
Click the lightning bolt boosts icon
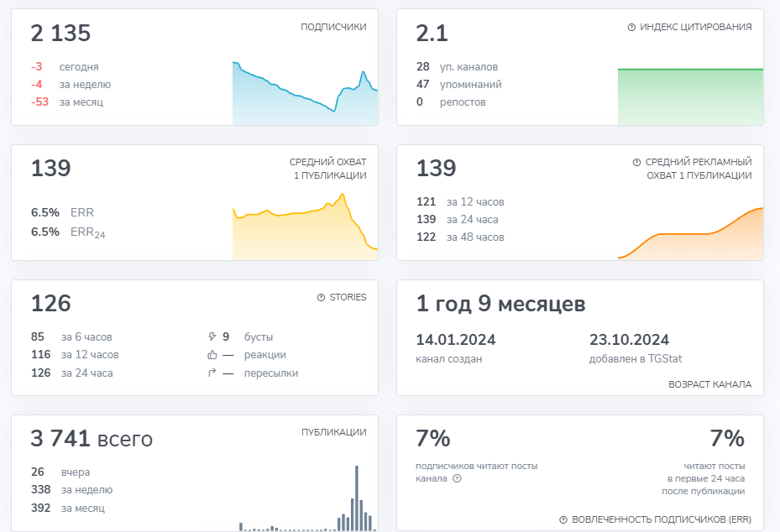[x=212, y=336]
